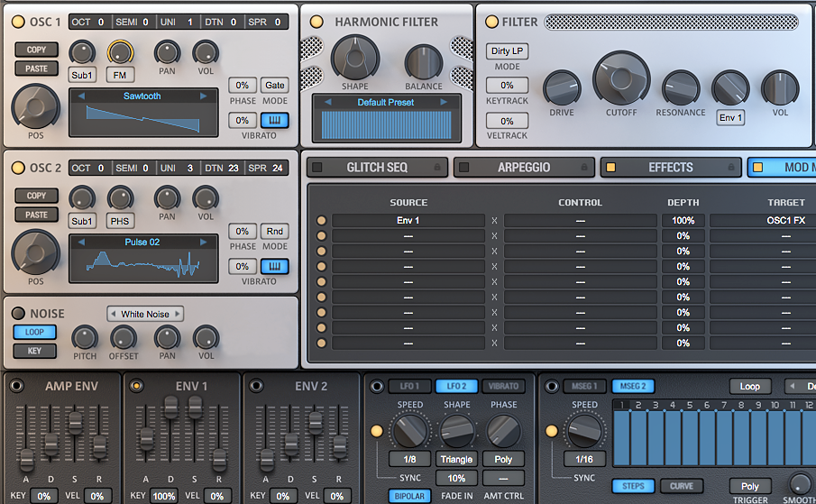
Task: Click the Filter CUTOFF knob
Action: (621, 78)
